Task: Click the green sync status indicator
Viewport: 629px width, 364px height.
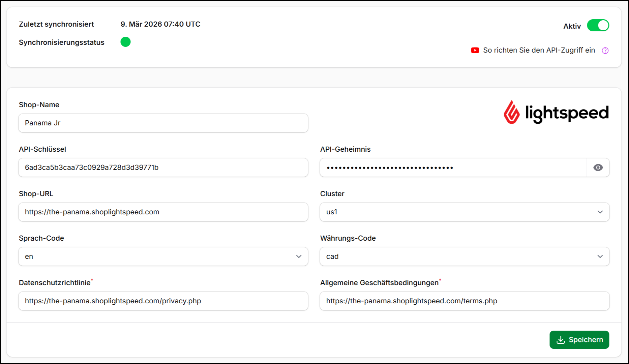Action: click(125, 42)
